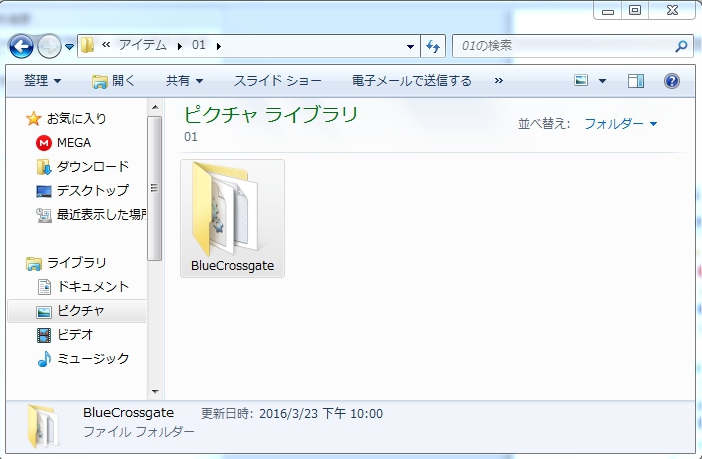Click the ミュージック note icon
The image size is (702, 459).
[44, 359]
